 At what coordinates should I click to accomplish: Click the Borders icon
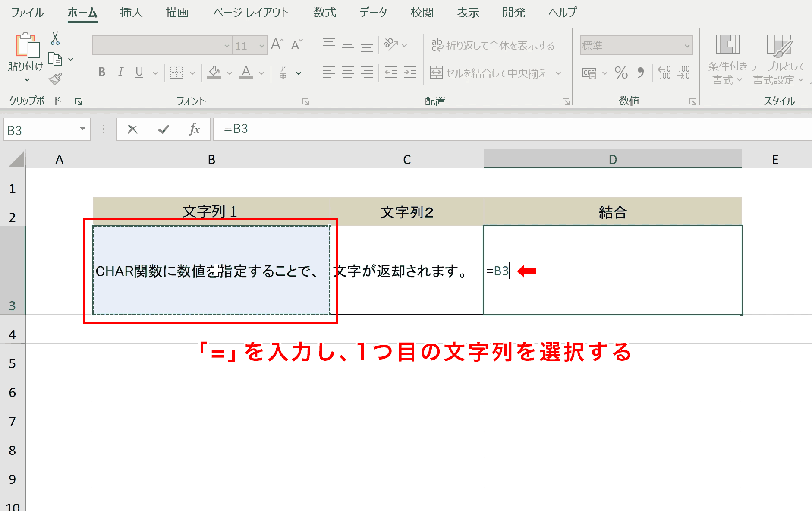click(x=176, y=72)
